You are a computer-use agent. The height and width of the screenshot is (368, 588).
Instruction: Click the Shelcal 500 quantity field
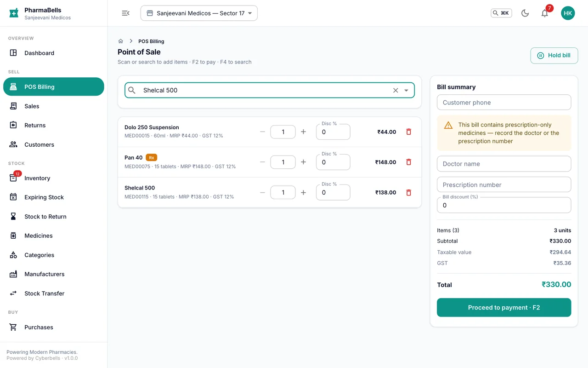pyautogui.click(x=283, y=192)
